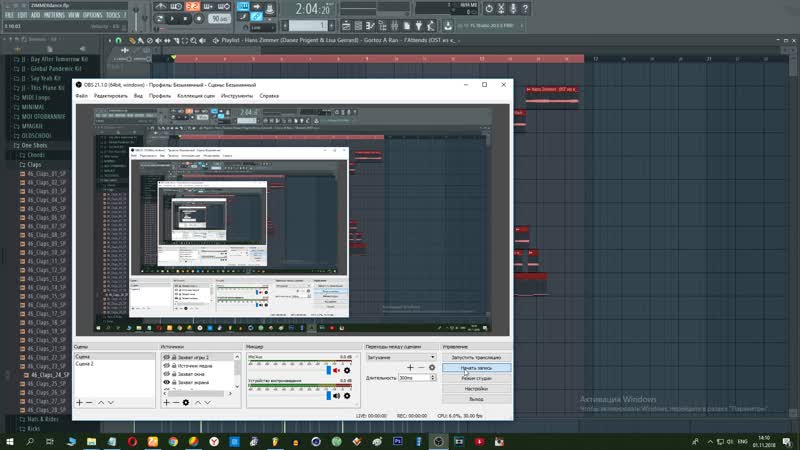The image size is (800, 450).
Task: Add a scene transition with the plus icon
Action: [410, 367]
